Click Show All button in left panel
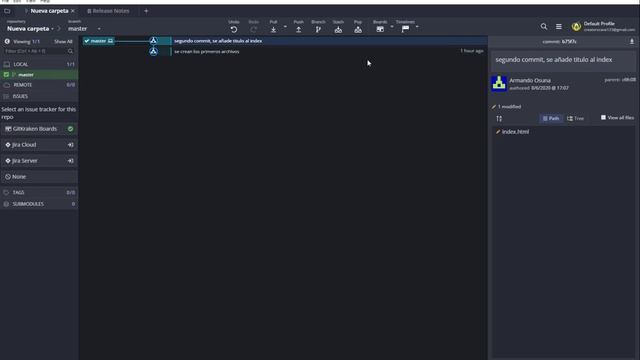Viewport: 640px width, 360px height. [x=63, y=42]
